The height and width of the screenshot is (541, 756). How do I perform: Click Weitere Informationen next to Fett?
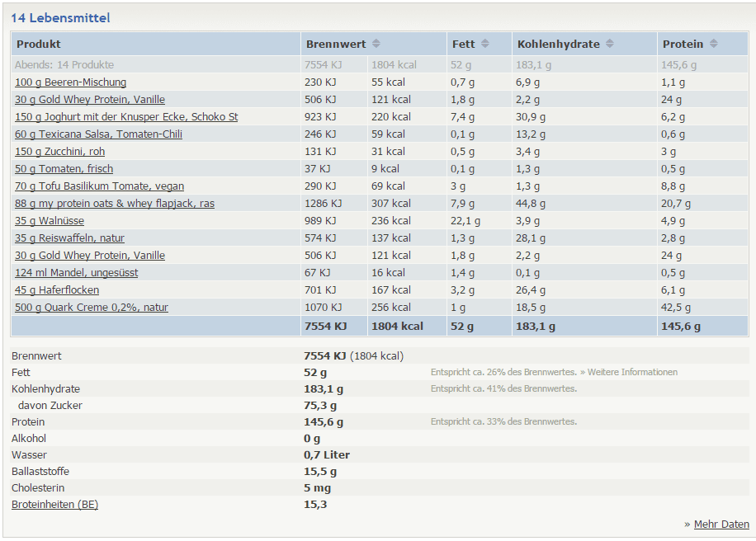(632, 372)
